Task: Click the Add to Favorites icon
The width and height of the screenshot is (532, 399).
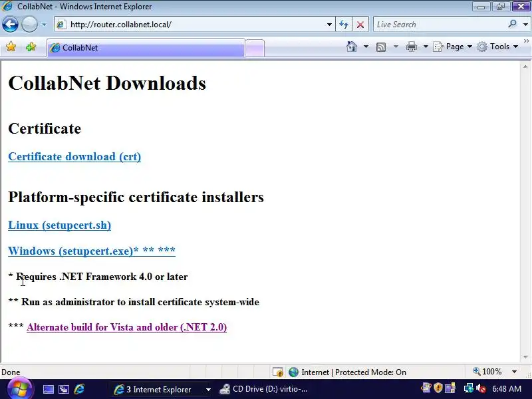Action: (x=31, y=47)
